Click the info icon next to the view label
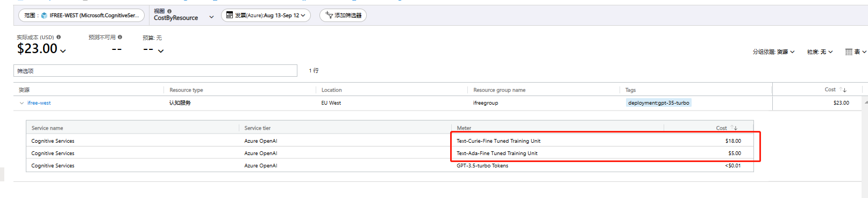 (169, 11)
